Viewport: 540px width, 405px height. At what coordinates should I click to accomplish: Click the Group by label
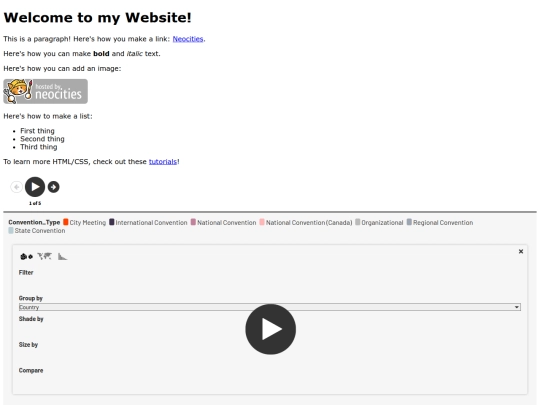pyautogui.click(x=31, y=298)
